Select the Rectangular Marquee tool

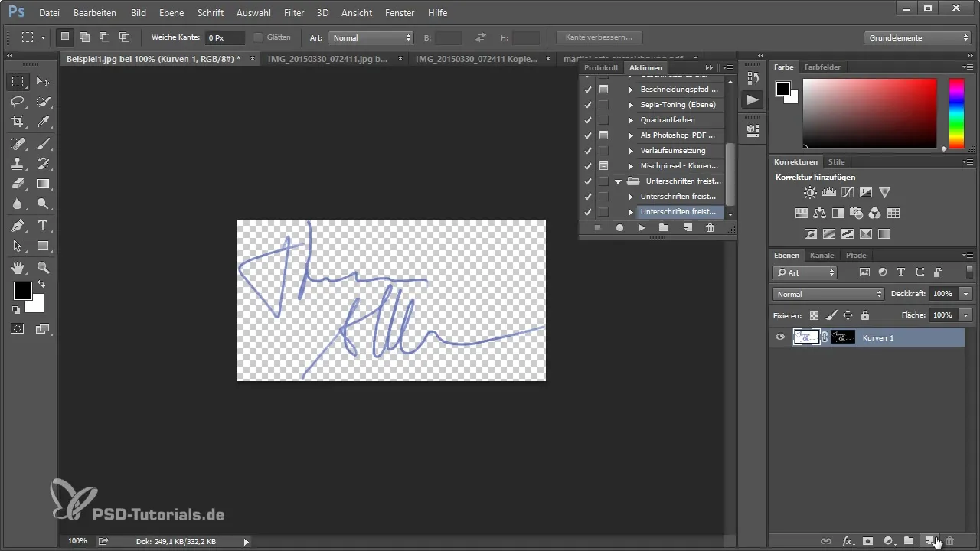(x=18, y=82)
